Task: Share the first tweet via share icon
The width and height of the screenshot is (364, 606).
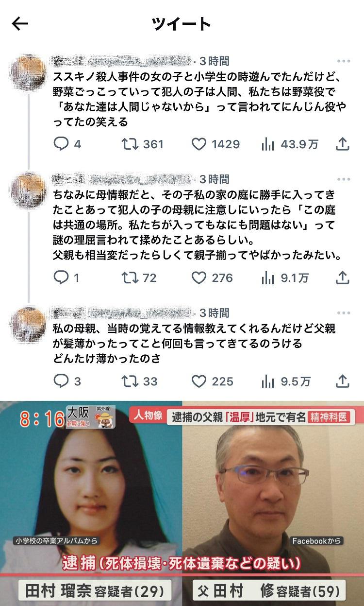Action: click(x=343, y=144)
